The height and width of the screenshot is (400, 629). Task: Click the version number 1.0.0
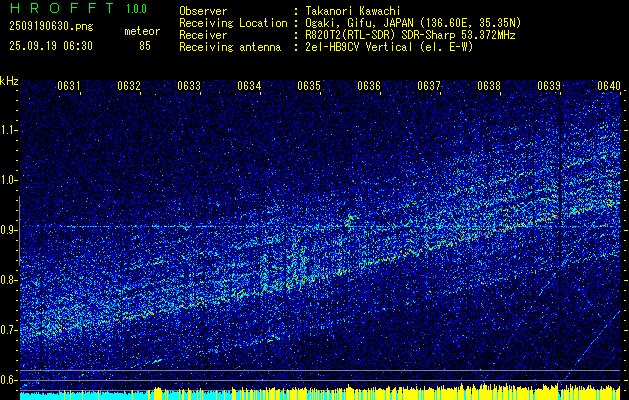[x=136, y=8]
